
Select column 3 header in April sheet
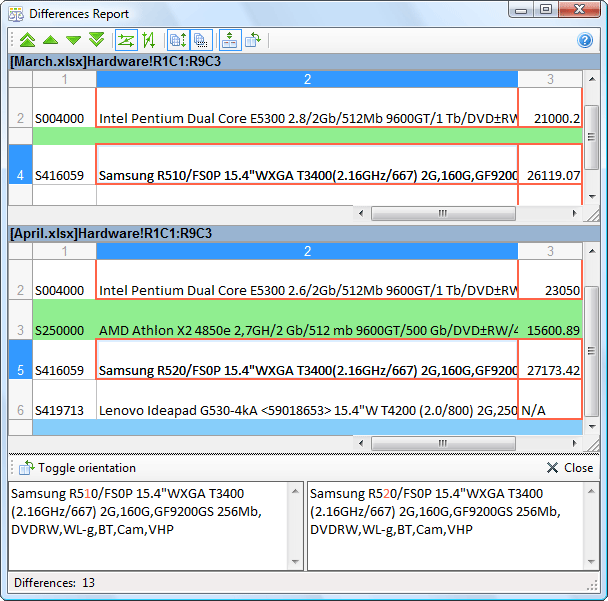(x=550, y=251)
